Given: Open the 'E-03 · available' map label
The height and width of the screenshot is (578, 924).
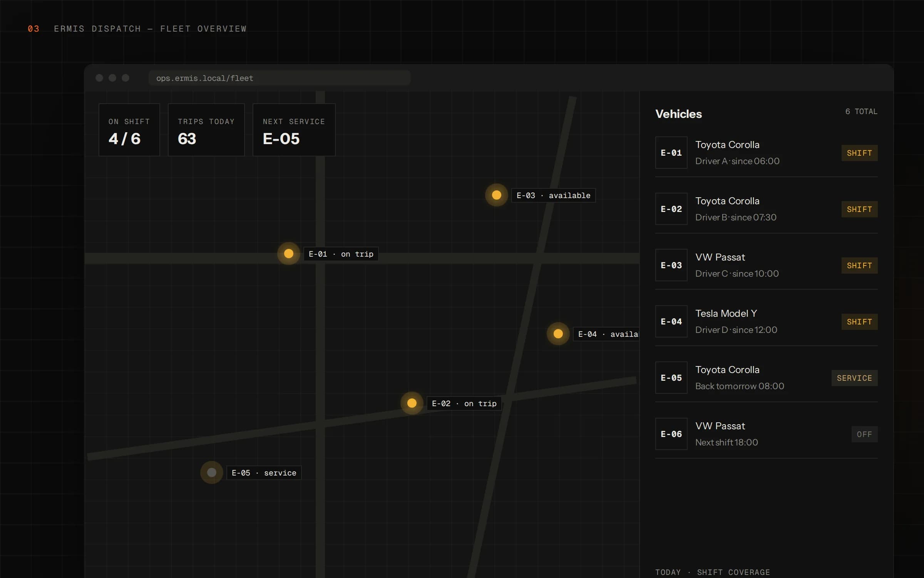Looking at the screenshot, I should tap(553, 195).
